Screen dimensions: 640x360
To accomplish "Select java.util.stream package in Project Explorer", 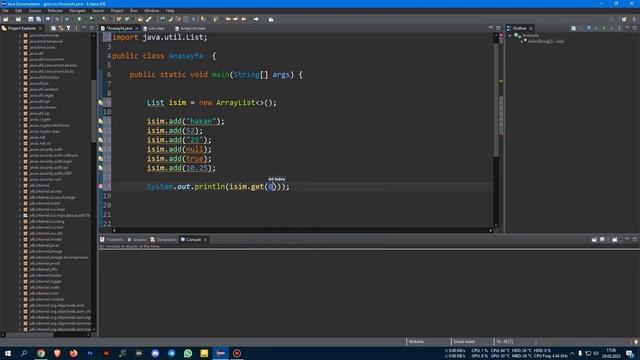I will tap(42, 107).
